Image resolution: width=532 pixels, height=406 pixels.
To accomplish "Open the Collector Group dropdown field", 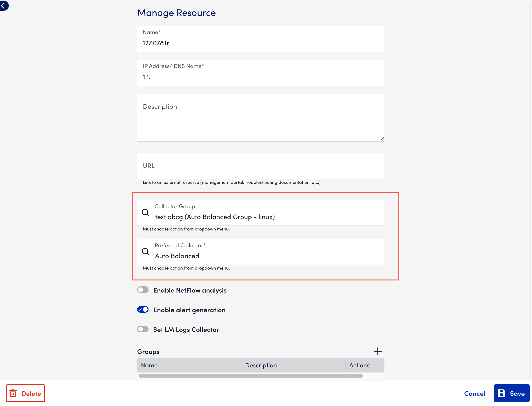I will pos(261,213).
